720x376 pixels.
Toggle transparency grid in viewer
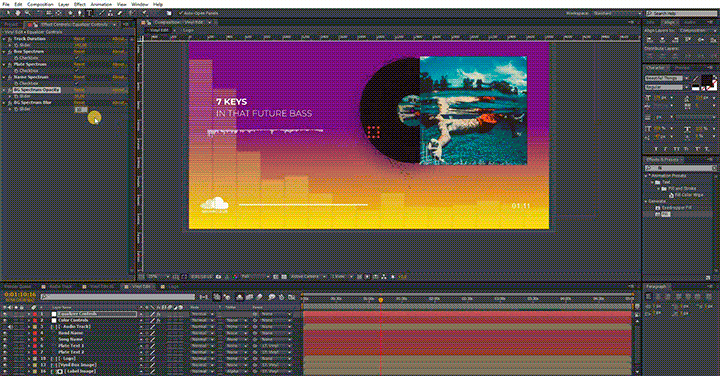pyautogui.click(x=284, y=277)
